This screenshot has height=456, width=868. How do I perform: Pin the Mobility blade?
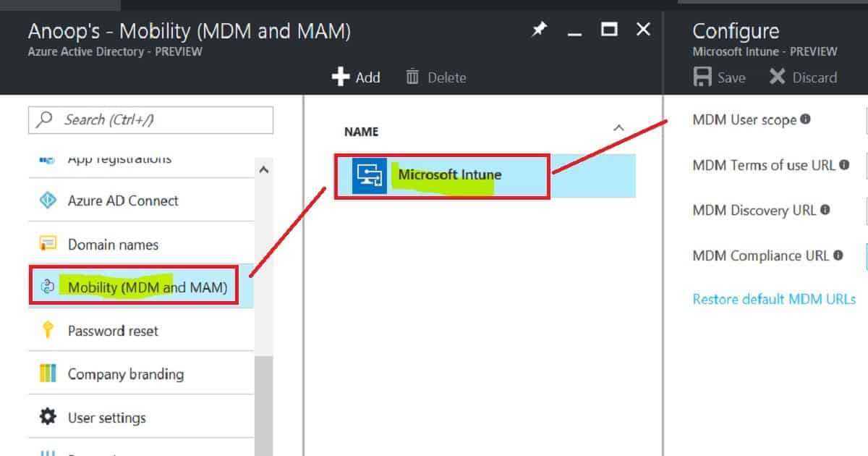tap(540, 30)
